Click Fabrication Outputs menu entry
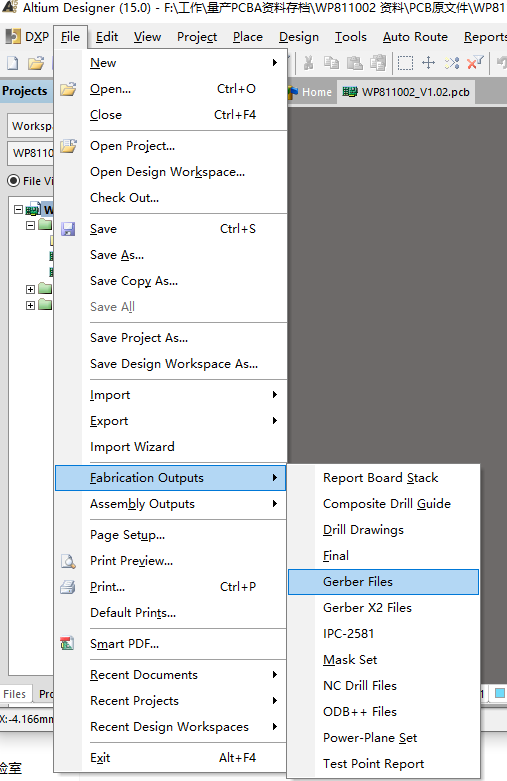 point(170,478)
